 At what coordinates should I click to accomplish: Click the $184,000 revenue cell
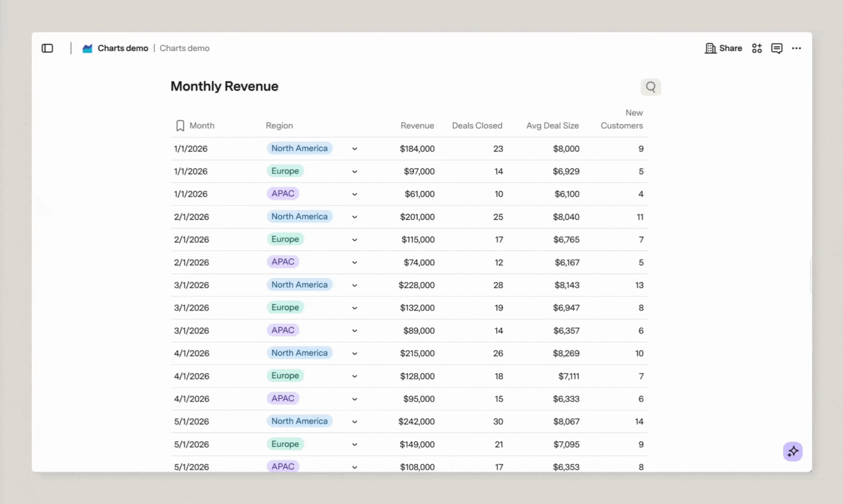[417, 149]
